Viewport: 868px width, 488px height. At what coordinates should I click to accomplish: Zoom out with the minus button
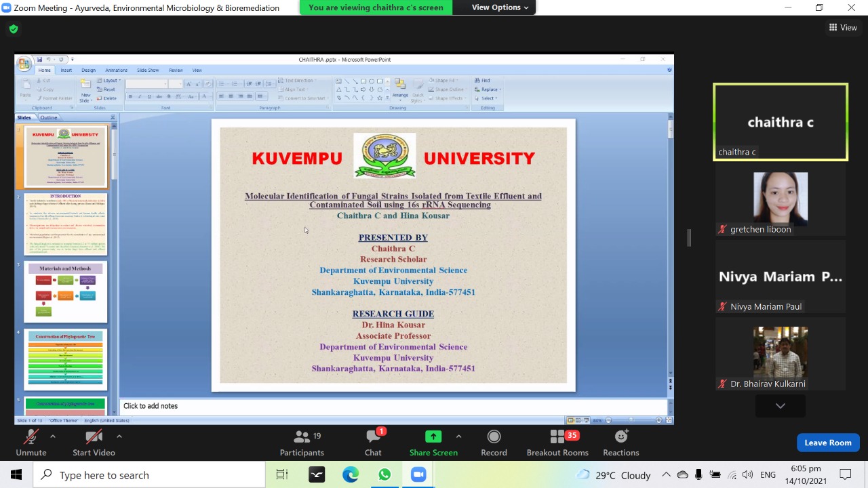pos(608,420)
